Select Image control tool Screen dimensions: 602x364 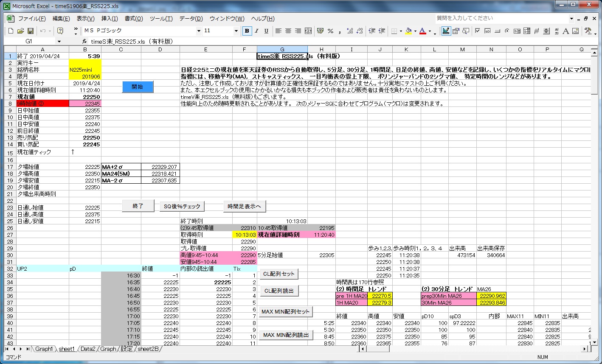pyautogui.click(x=575, y=31)
